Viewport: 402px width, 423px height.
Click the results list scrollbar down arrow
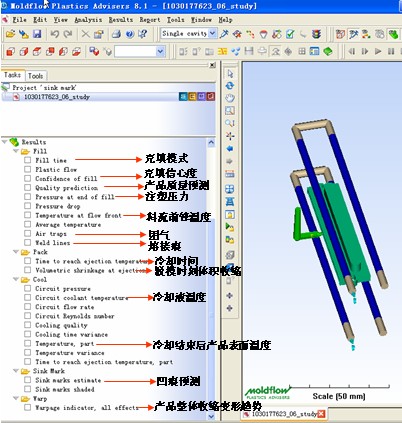click(211, 416)
